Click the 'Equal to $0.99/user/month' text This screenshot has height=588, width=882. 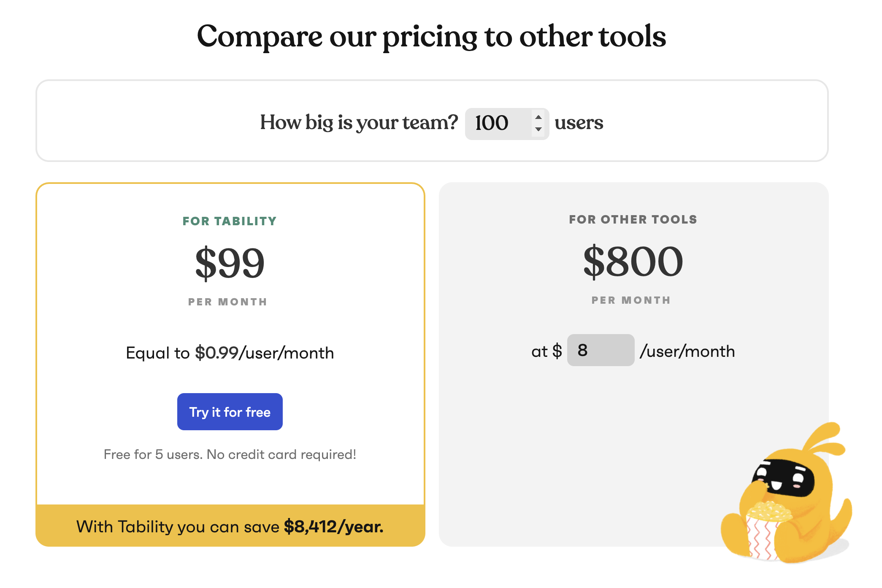click(230, 353)
